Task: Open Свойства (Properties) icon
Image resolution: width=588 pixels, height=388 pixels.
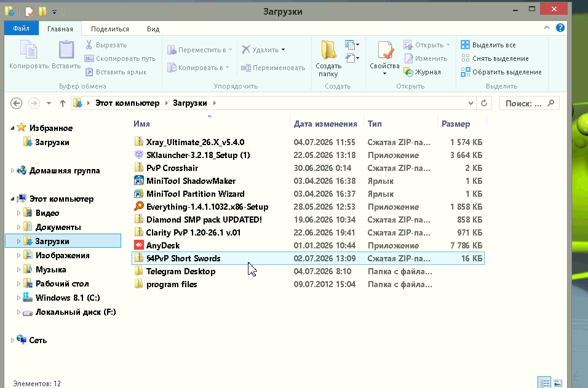Action: tap(385, 50)
